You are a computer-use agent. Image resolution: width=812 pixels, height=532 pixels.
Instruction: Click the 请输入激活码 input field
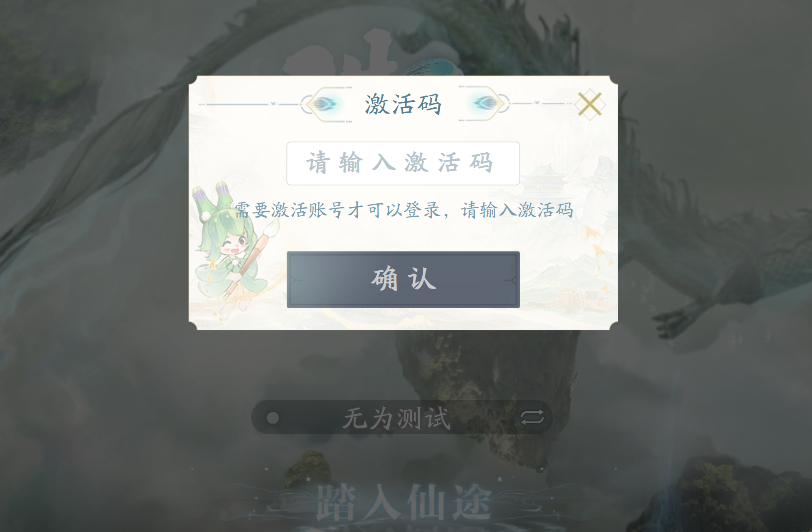point(403,163)
